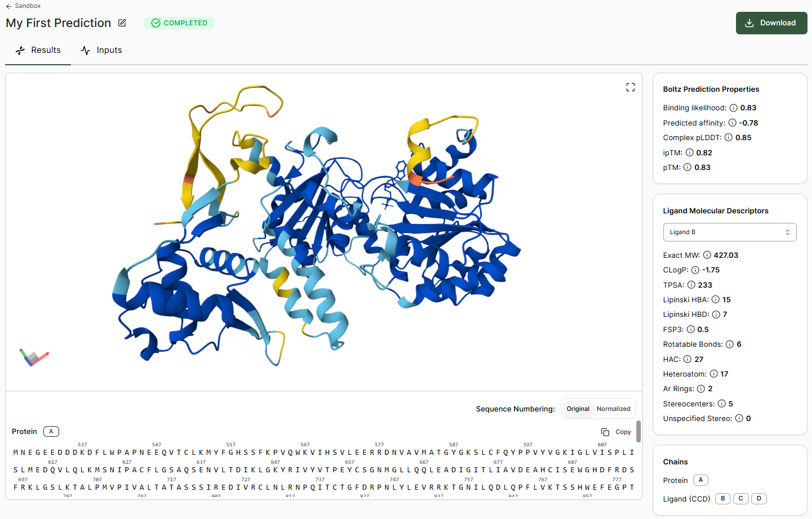812x519 pixels.
Task: Click the COMPLETED status badge
Action: click(x=179, y=23)
